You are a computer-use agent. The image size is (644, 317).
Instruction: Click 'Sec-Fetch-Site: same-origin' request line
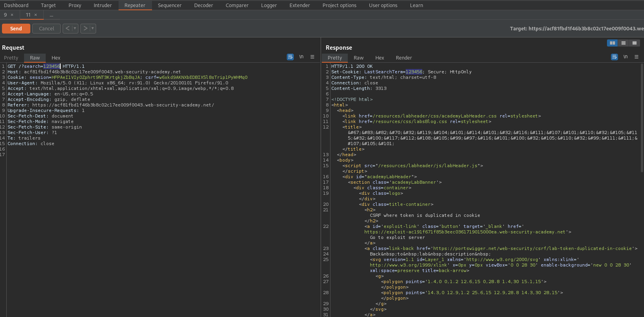point(45,127)
